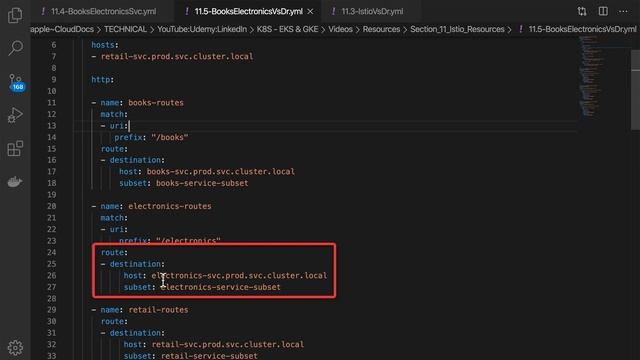Click the 'hosts:' key on line 6

(x=105, y=45)
